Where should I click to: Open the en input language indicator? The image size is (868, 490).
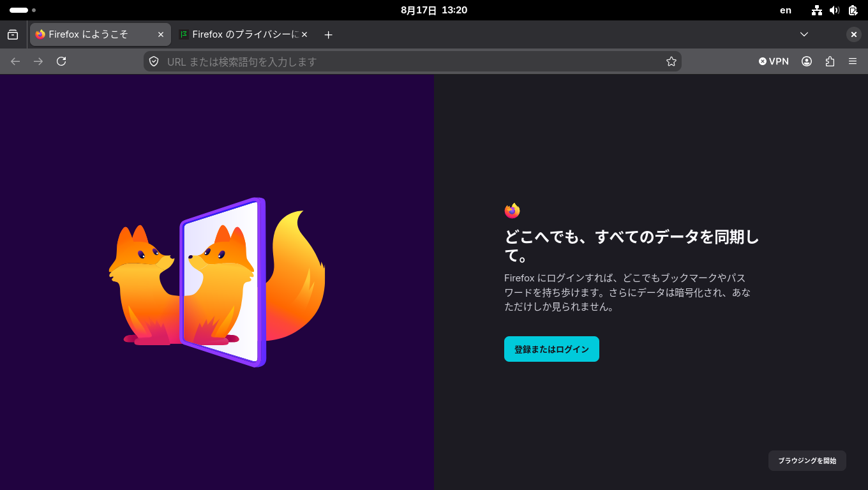point(786,10)
